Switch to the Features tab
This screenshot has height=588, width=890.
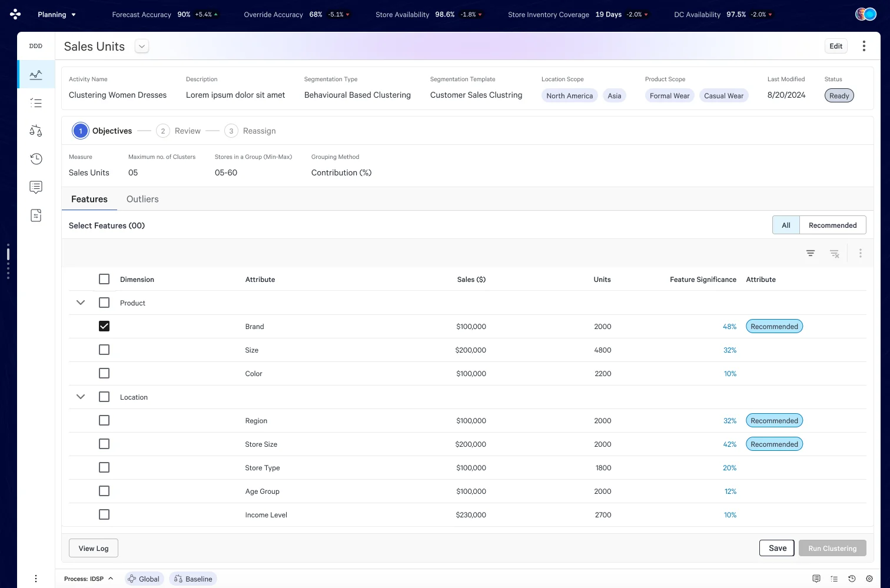tap(89, 199)
